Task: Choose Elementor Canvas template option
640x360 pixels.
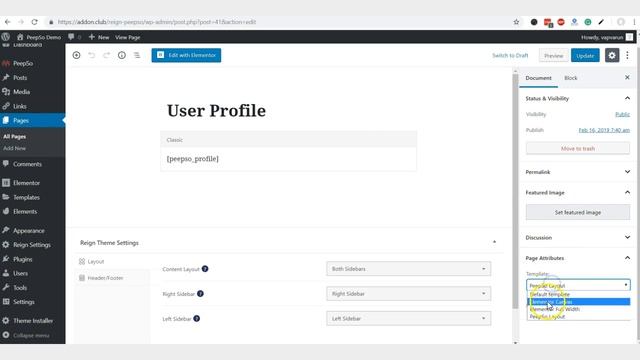Action: [579, 302]
